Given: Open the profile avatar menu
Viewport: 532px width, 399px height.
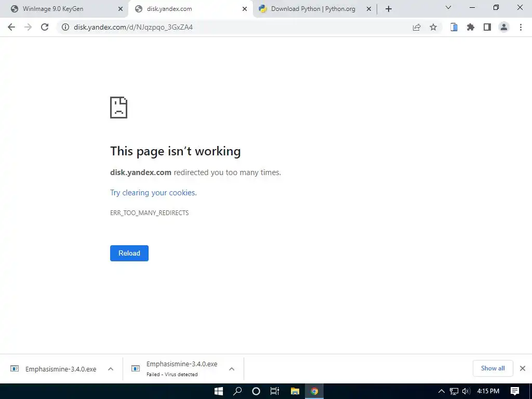Looking at the screenshot, I should tap(504, 27).
